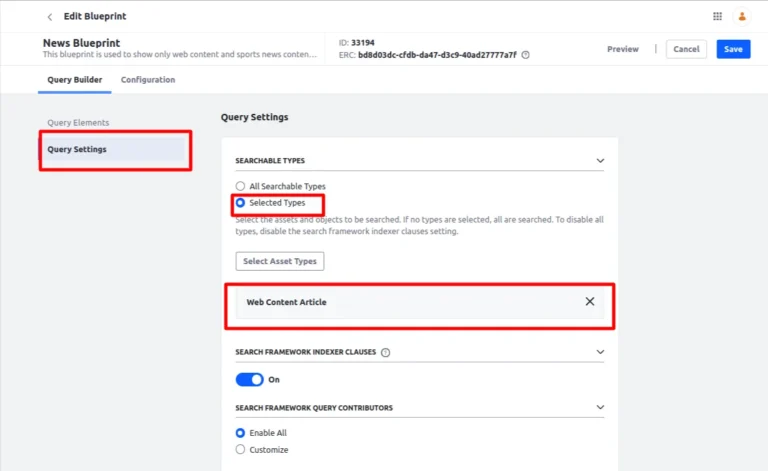This screenshot has height=471, width=768.
Task: Switch to the Configuration tab
Action: pyautogui.click(x=148, y=80)
